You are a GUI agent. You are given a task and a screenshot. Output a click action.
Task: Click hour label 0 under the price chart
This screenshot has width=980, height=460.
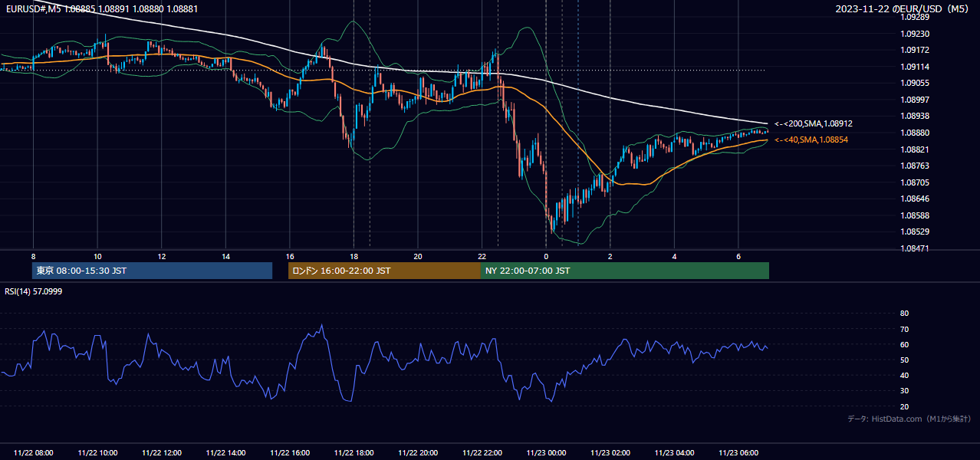[546, 256]
